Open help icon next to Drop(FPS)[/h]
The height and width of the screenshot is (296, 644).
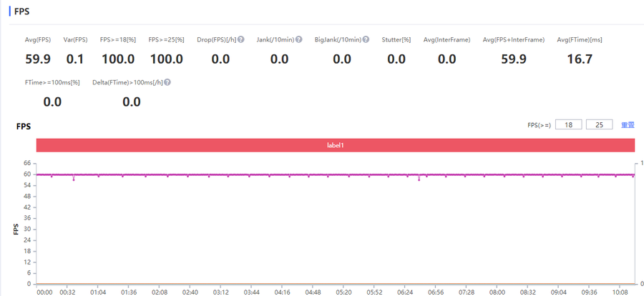[x=241, y=40]
